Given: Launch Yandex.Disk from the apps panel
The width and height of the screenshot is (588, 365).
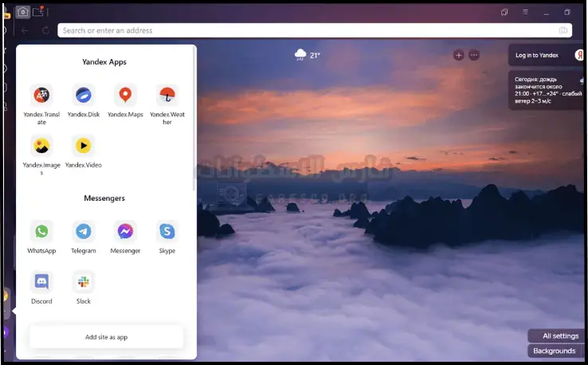Looking at the screenshot, I should (84, 96).
